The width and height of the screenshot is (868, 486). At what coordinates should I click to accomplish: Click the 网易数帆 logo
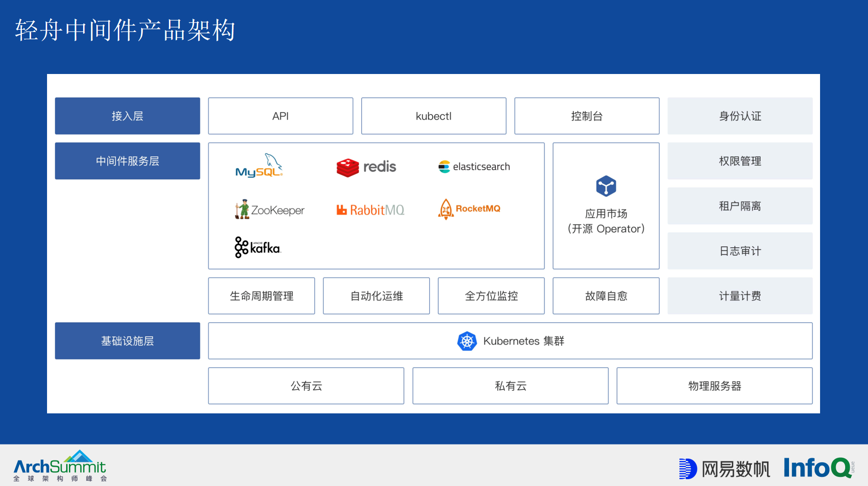[724, 469]
